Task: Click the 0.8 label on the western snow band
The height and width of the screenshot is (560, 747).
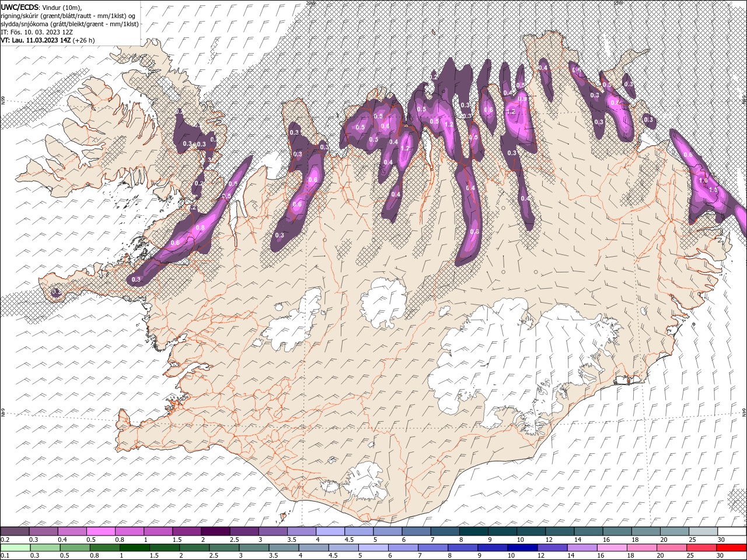Action: (200, 228)
